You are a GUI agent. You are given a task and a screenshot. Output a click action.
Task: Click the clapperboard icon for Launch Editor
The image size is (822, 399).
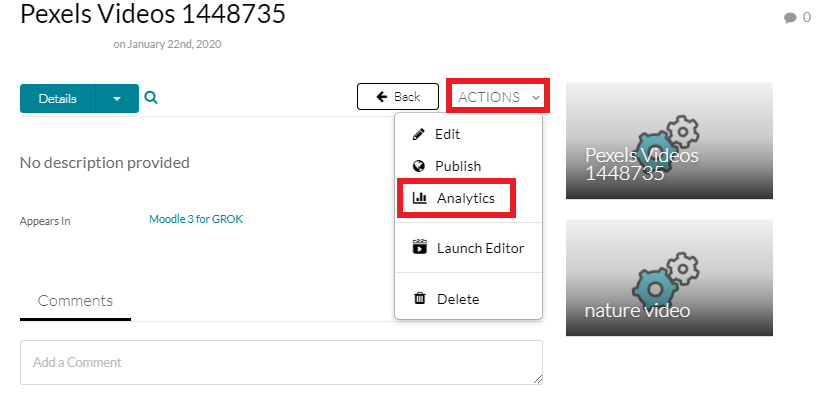[419, 247]
